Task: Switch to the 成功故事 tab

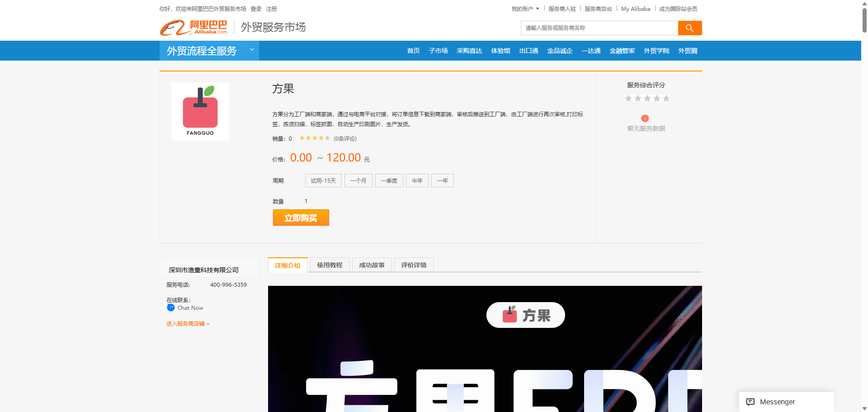Action: tap(372, 265)
